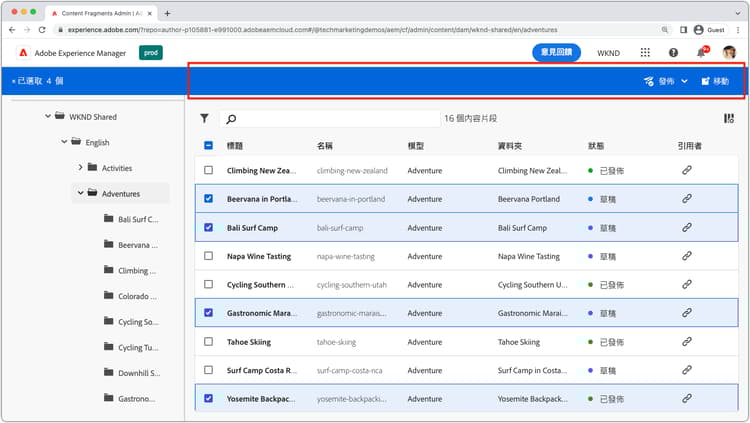The height and width of the screenshot is (423, 750).
Task: Open the browser tab search chevron
Action: [x=739, y=13]
